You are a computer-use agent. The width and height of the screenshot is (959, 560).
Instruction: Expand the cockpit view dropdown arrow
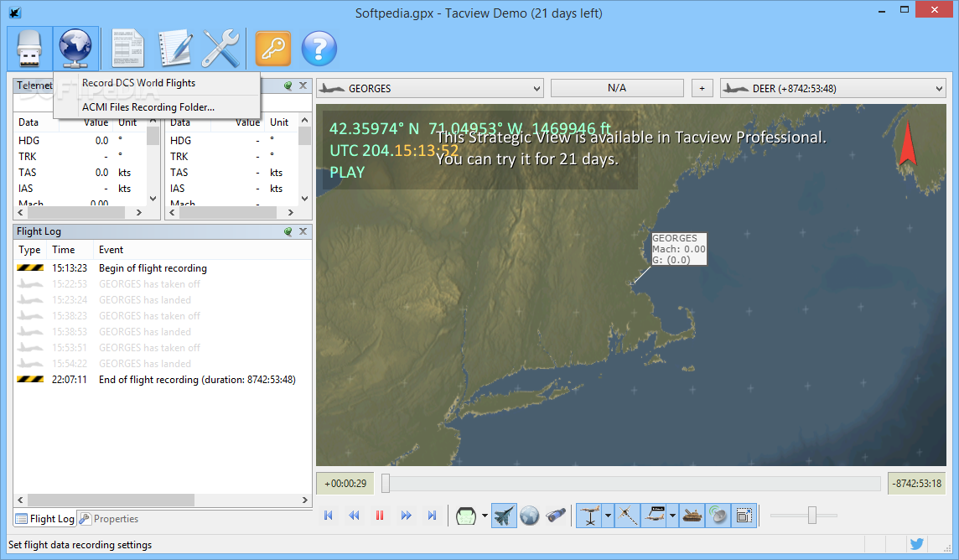coord(485,516)
